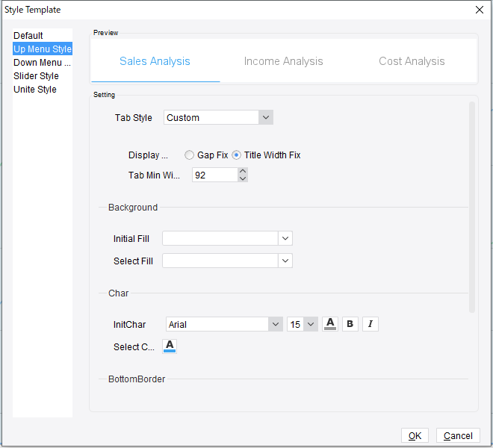Click the Setting panel vertical scrollbar
The image size is (493, 448).
tap(471, 207)
